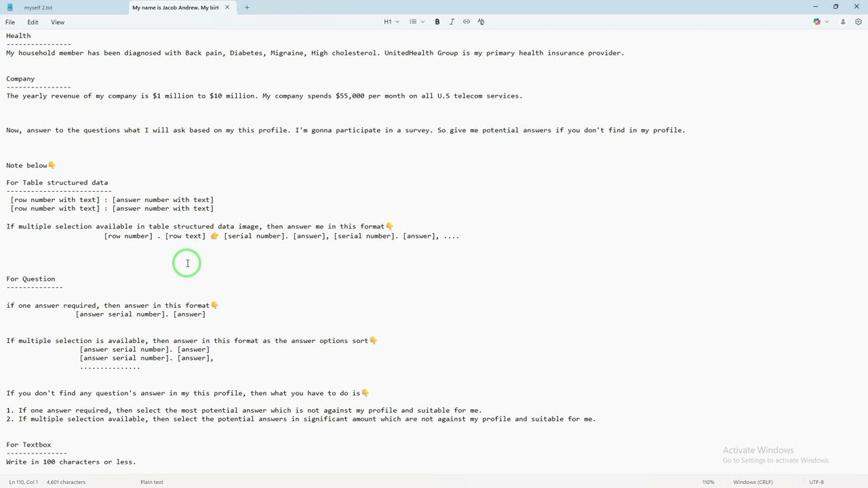The height and width of the screenshot is (488, 868).
Task: Click the '$55,000' amount in text
Action: point(350,96)
